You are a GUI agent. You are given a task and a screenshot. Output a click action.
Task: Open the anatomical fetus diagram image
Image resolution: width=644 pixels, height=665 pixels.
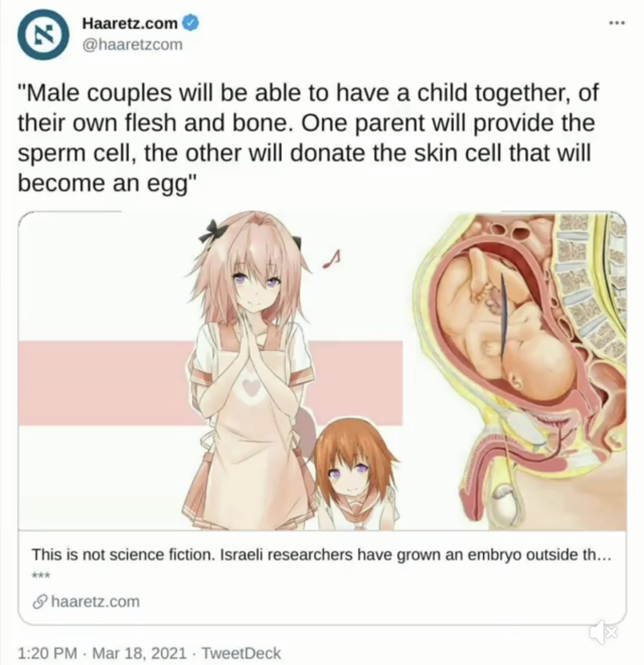(521, 371)
